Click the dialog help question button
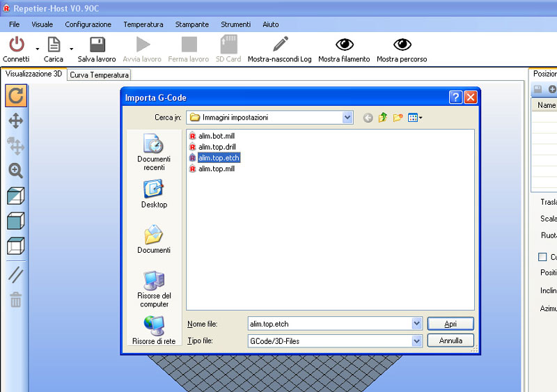This screenshot has width=557, height=392. click(455, 97)
